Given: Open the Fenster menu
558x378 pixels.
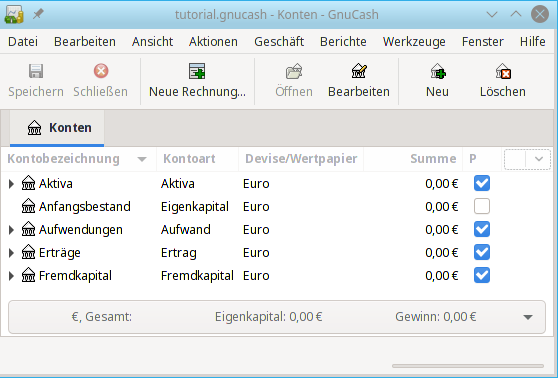Looking at the screenshot, I should coord(483,42).
